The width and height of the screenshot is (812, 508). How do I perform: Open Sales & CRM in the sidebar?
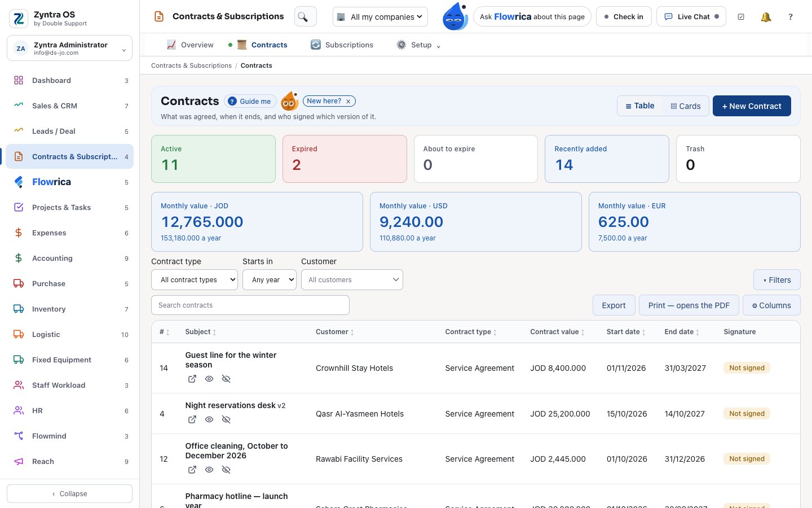[70, 106]
